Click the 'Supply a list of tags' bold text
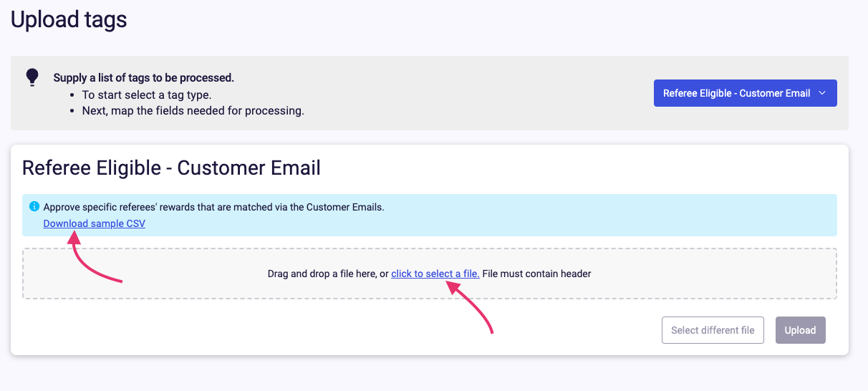This screenshot has width=868, height=391. pos(144,77)
